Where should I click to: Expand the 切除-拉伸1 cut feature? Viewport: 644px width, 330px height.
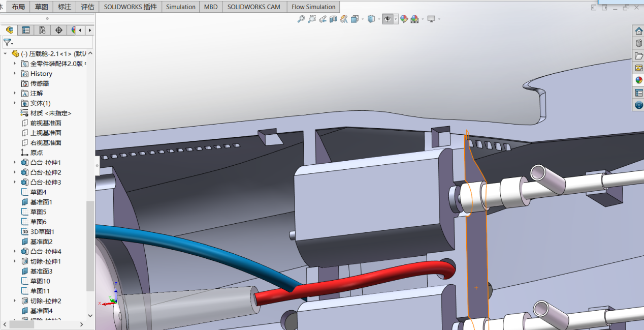click(15, 261)
